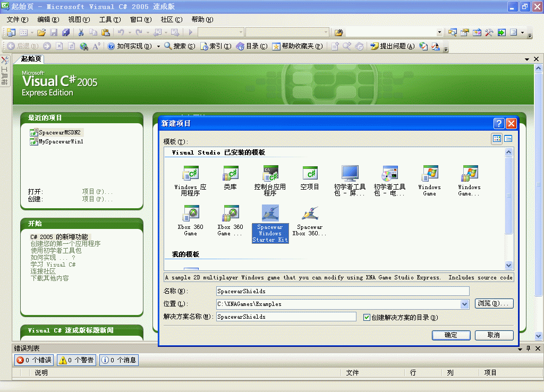544x392 pixels.
Task: Click the Save toolbar icon
Action: point(54,32)
